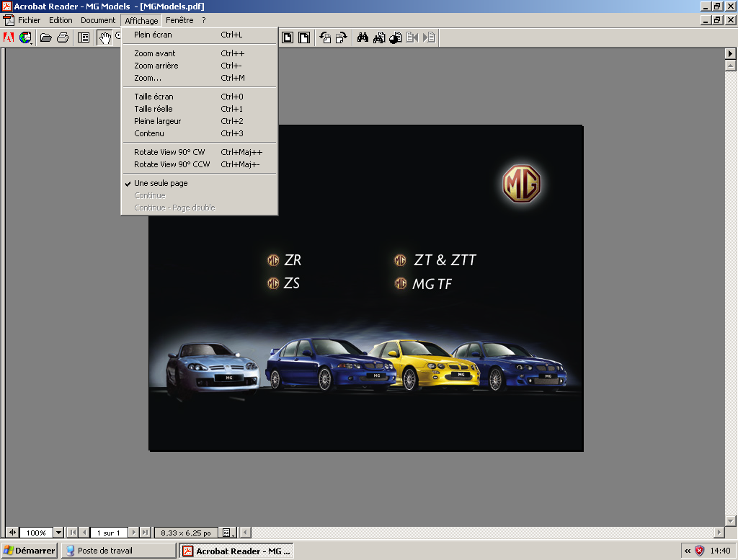Open the Fichier menu

point(29,20)
